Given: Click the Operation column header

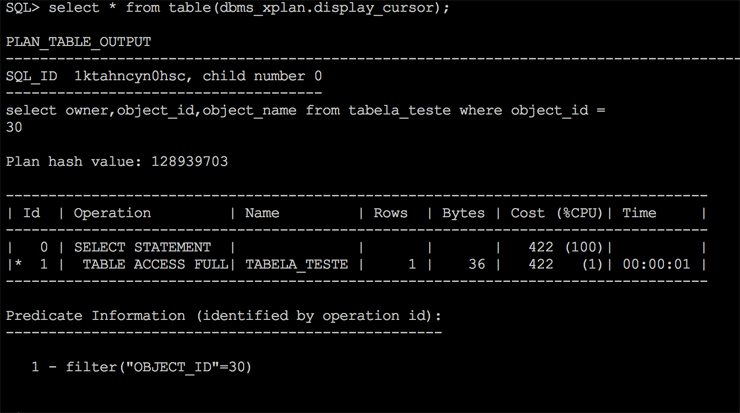Looking at the screenshot, I should 112,213.
